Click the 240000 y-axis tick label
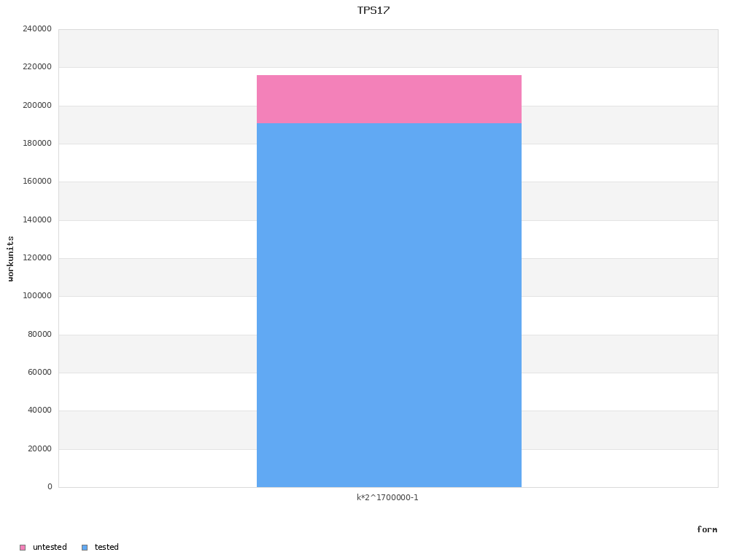The width and height of the screenshot is (747, 560). (x=37, y=29)
